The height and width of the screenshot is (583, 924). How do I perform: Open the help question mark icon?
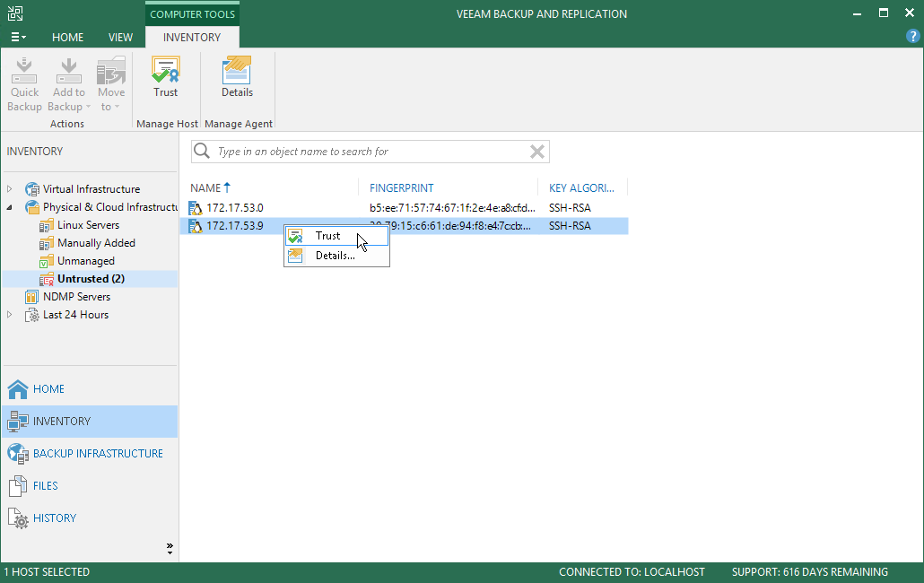[913, 37]
